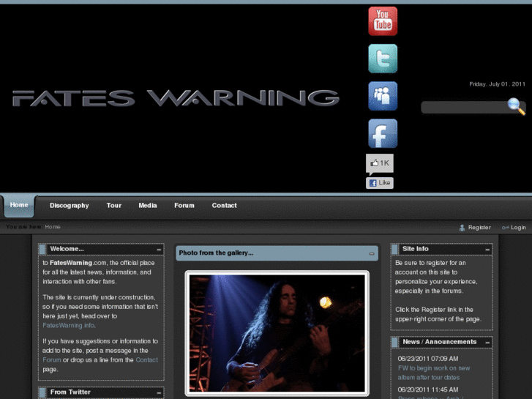Open the Tour menu item
Viewport: 532px width, 399px height.
tap(114, 206)
